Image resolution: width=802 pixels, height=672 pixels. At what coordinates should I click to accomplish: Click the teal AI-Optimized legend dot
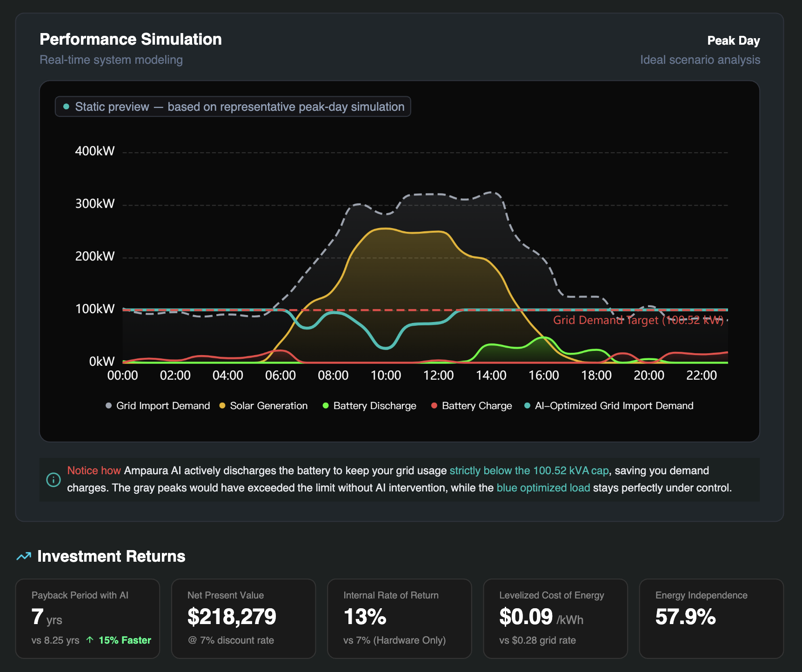pos(527,406)
